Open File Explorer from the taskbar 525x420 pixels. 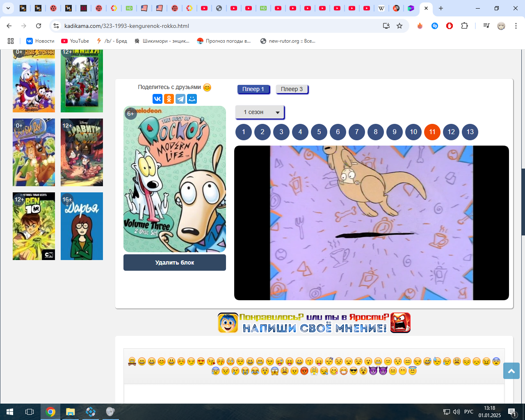pyautogui.click(x=71, y=412)
